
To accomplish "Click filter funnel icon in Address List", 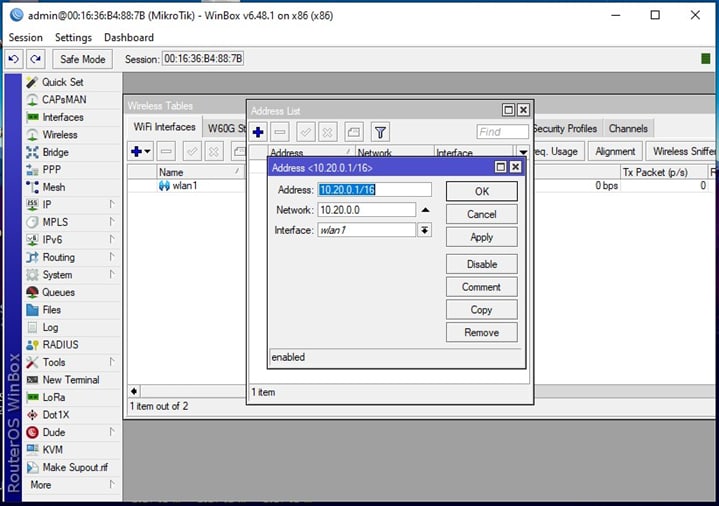I will point(380,133).
